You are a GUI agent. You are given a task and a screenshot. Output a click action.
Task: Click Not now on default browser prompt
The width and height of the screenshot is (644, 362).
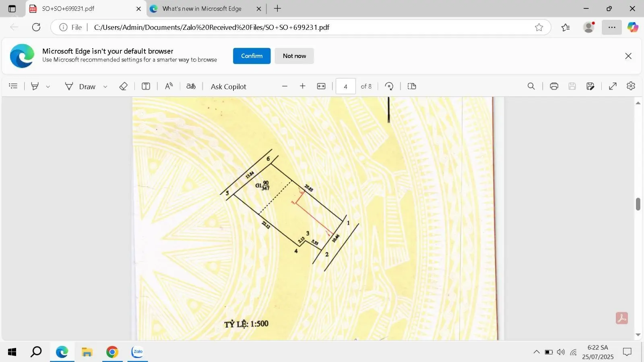coord(294,56)
